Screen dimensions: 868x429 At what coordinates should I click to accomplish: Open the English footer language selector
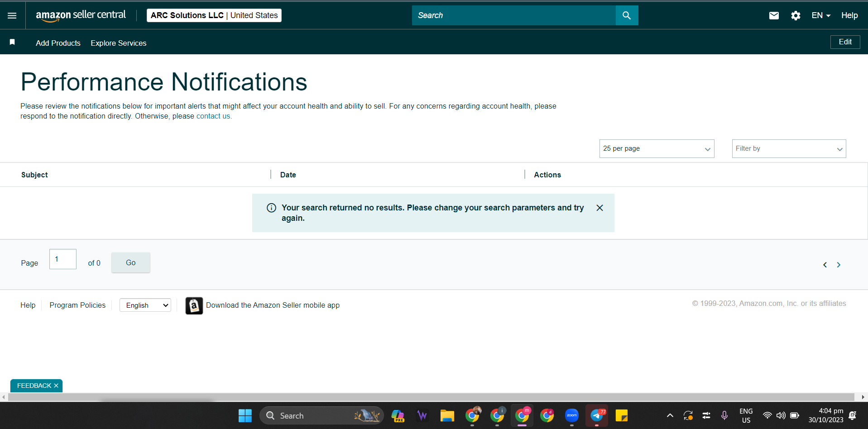coord(145,305)
